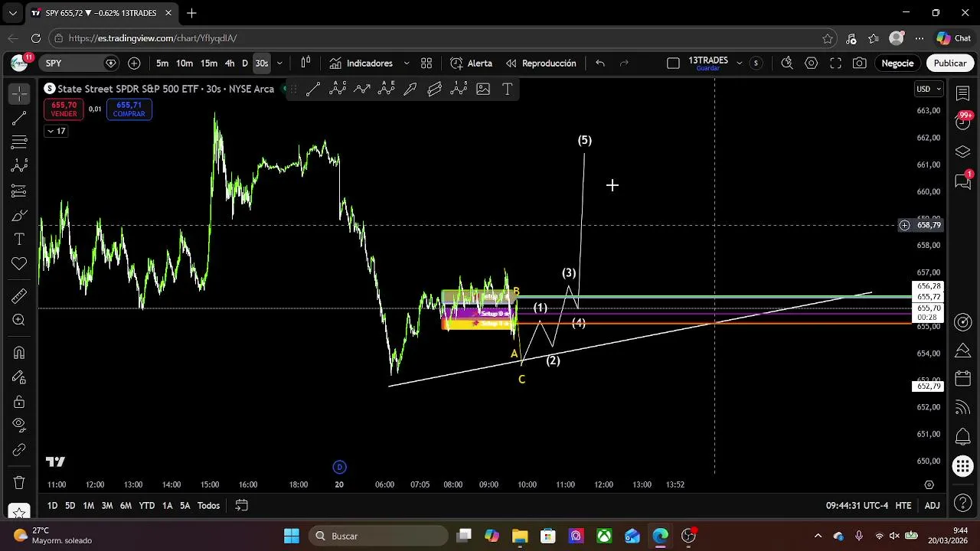Create an alert with Alerta
Screen dimensions: 980x551
pyautogui.click(x=472, y=64)
